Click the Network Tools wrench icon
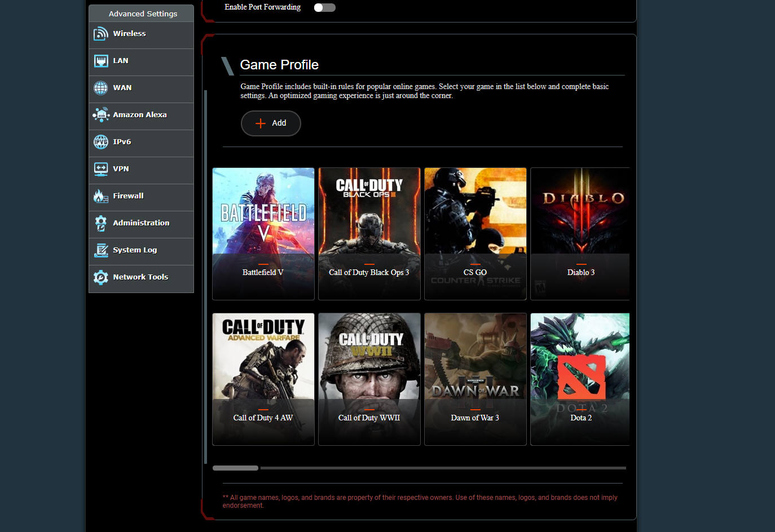Viewport: 775px width, 532px height. (x=101, y=277)
